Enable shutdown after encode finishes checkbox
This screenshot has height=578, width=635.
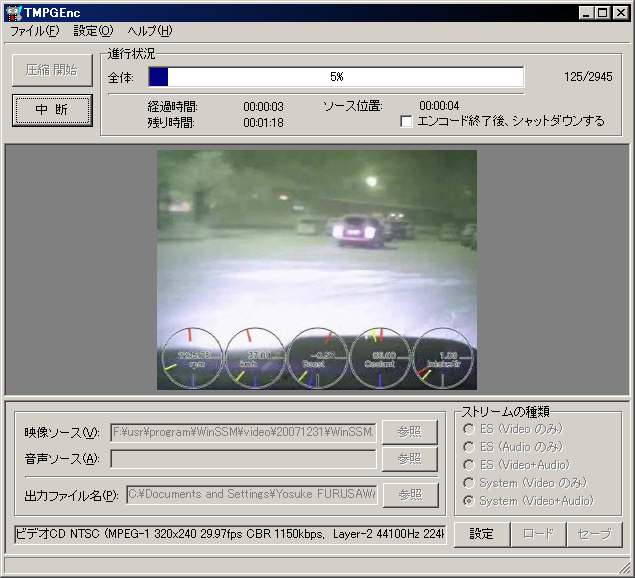[x=407, y=122]
